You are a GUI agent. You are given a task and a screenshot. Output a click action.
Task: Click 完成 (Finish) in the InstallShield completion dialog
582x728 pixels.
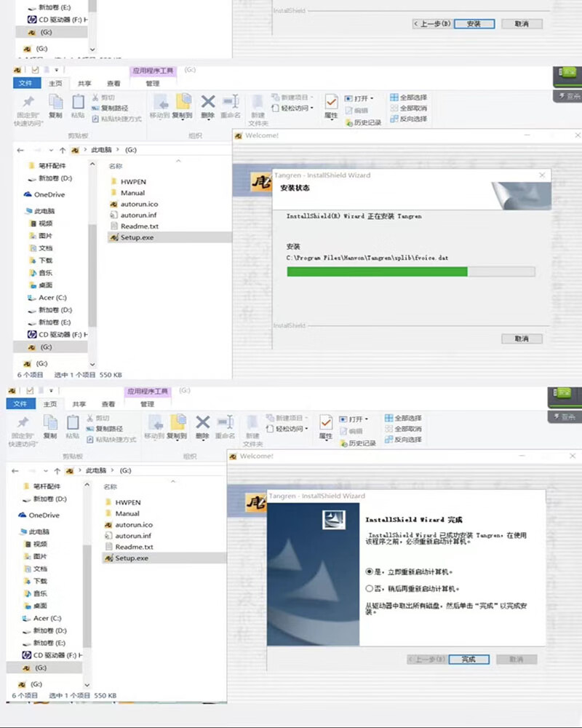click(468, 660)
